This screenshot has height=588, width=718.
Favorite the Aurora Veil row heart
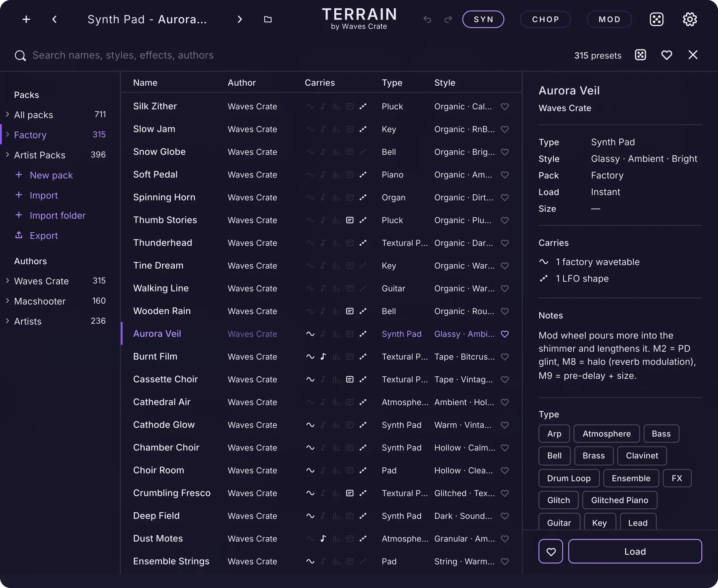(505, 334)
